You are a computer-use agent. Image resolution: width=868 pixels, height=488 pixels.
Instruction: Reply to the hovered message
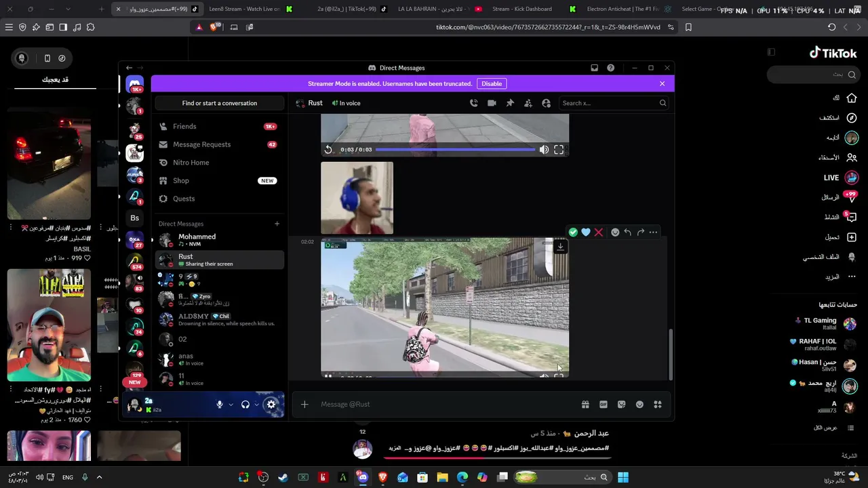[x=628, y=232]
